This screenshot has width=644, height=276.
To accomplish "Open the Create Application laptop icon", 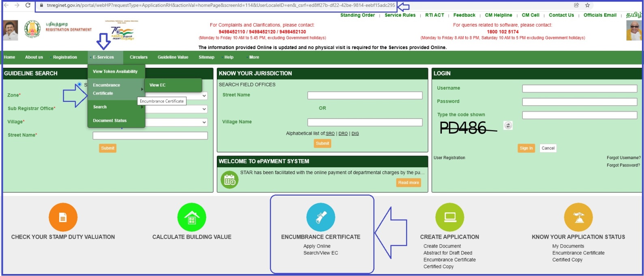I will [449, 218].
